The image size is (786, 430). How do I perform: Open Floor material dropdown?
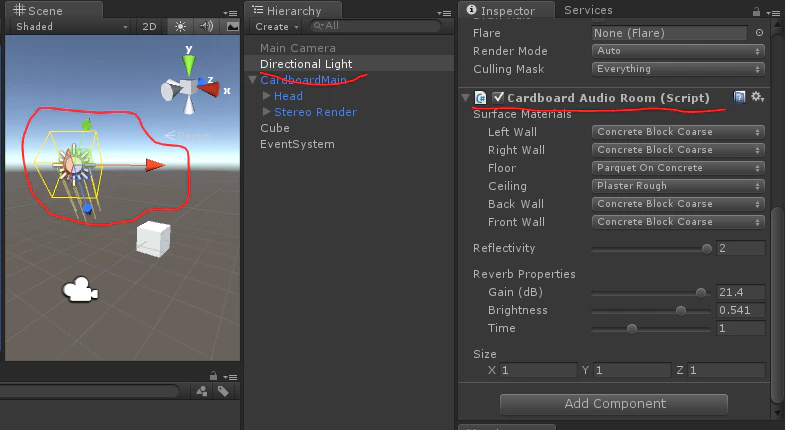tap(678, 168)
